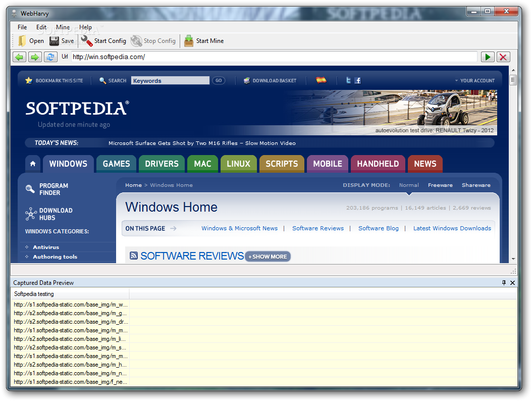Click the Softpedia testing column header
Screen dimensions: 532x401
click(70, 294)
